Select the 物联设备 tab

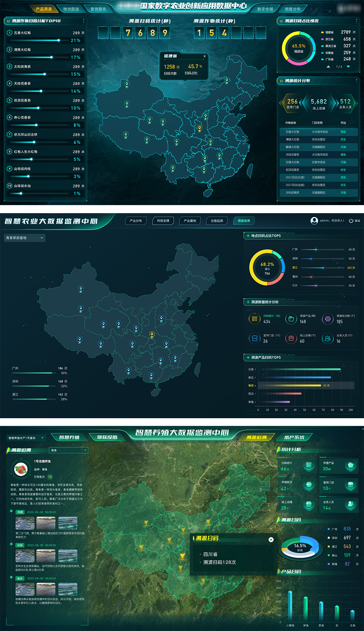coord(107,437)
